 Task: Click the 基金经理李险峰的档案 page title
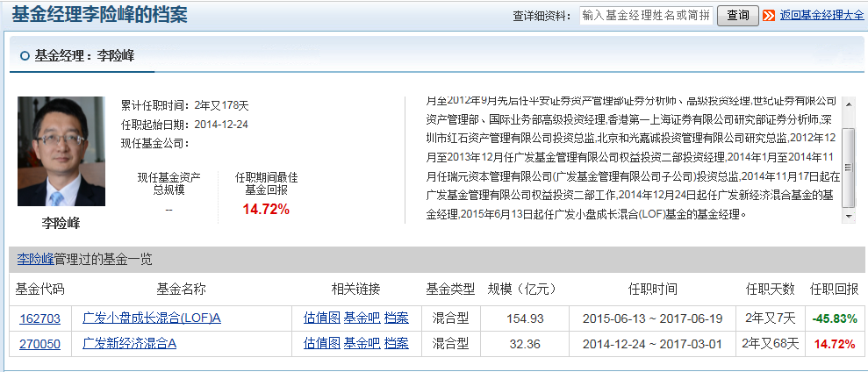pyautogui.click(x=100, y=15)
